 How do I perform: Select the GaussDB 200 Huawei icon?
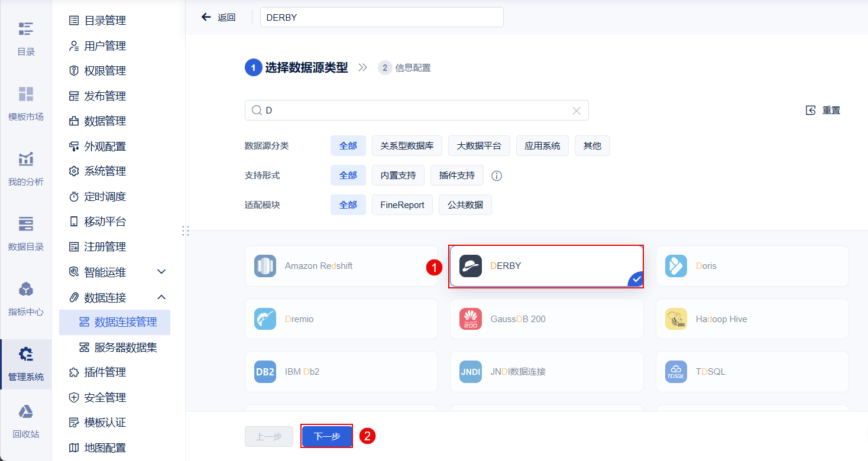point(471,319)
